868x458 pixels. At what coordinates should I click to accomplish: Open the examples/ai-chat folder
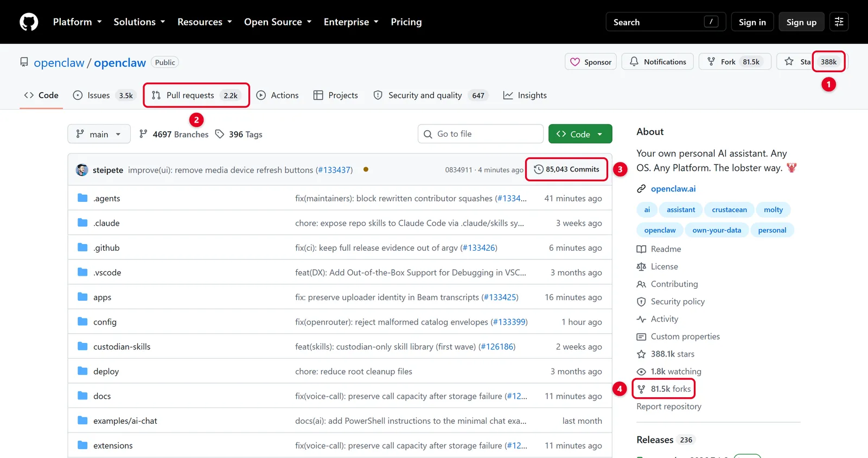point(125,421)
